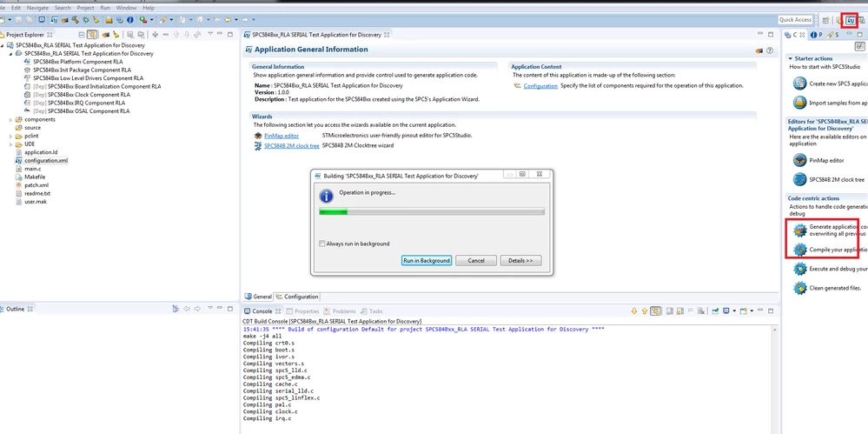Click the back navigation arrow in main toolbar
This screenshot has width=868, height=434.
[x=228, y=20]
